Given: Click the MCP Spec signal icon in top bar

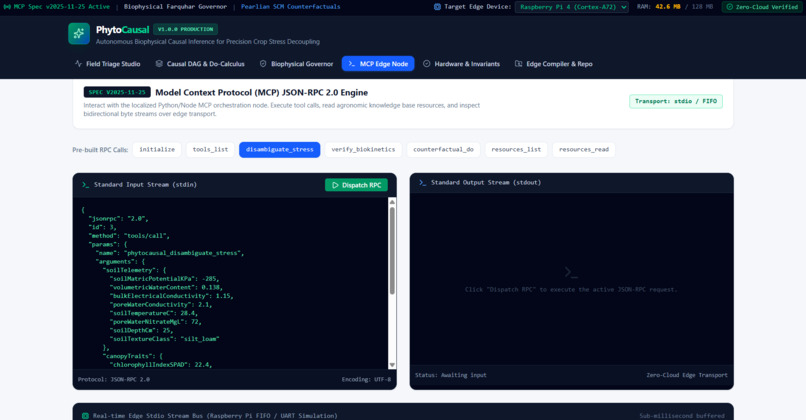Looking at the screenshot, I should 7,7.
